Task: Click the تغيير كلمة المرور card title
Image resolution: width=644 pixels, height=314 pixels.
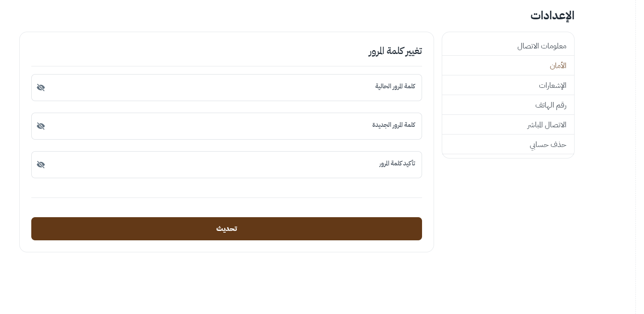Action: [395, 51]
